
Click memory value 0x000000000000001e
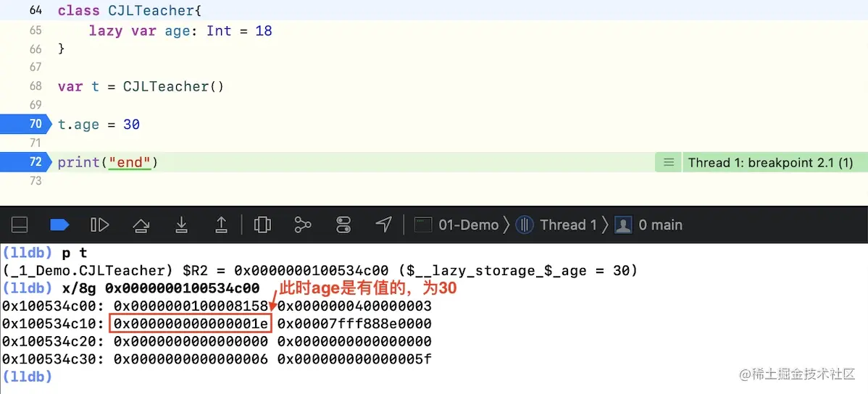(191, 324)
